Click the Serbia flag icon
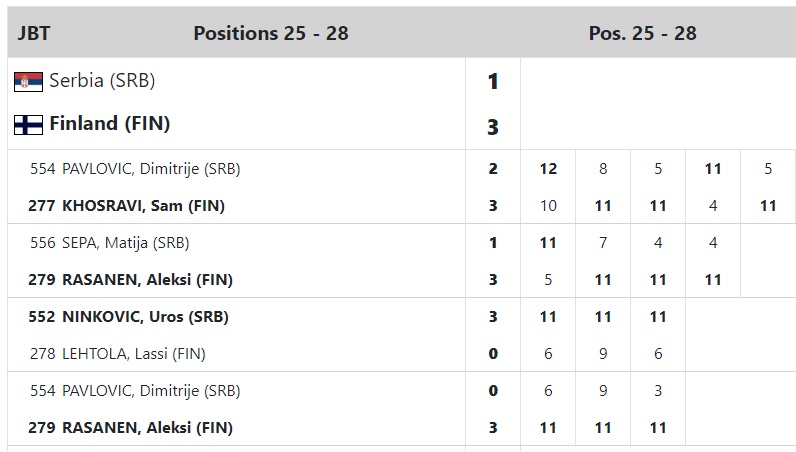 pyautogui.click(x=28, y=82)
